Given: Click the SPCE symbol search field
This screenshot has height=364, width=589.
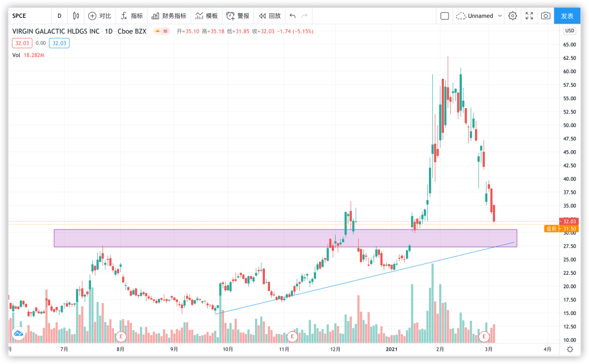Looking at the screenshot, I should click(x=29, y=16).
